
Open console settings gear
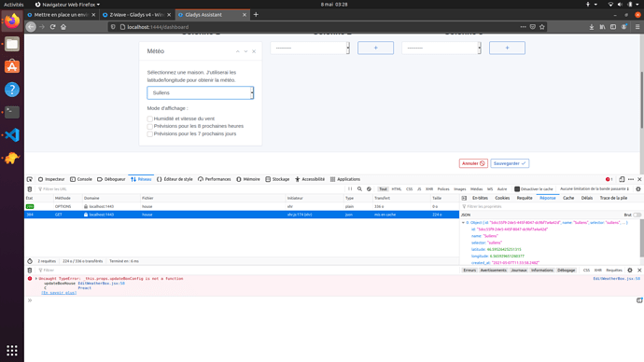click(x=630, y=270)
